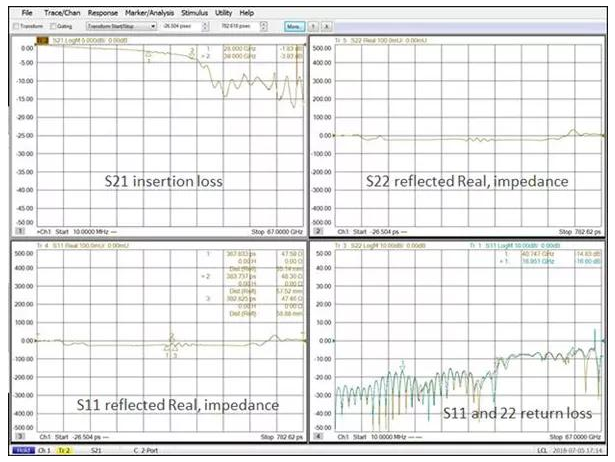Click the 'S21 insertion loss' annotation
The height and width of the screenshot is (462, 615).
164,181
